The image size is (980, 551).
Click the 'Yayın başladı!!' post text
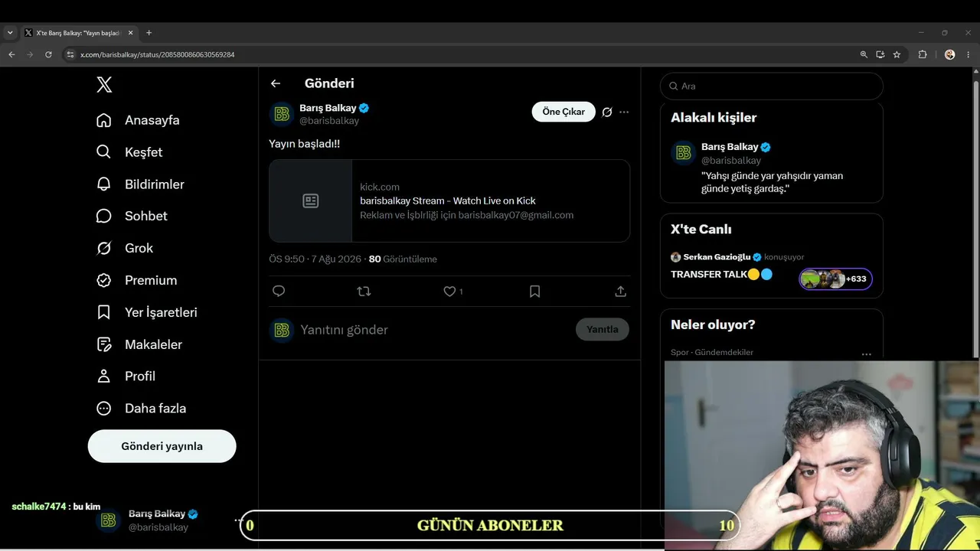click(304, 144)
